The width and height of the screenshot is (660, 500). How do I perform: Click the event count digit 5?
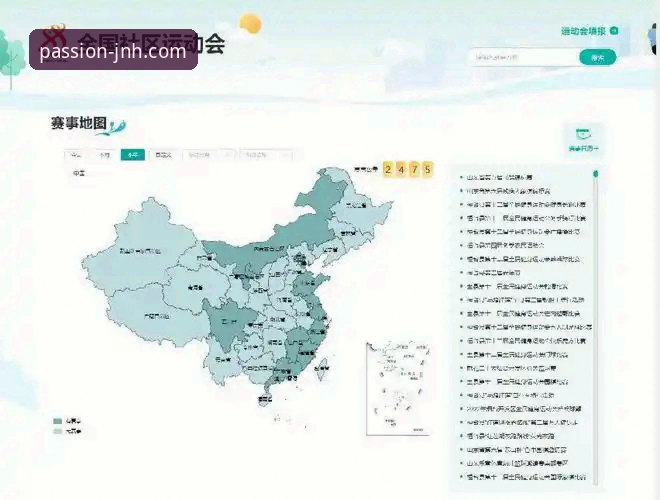(428, 169)
